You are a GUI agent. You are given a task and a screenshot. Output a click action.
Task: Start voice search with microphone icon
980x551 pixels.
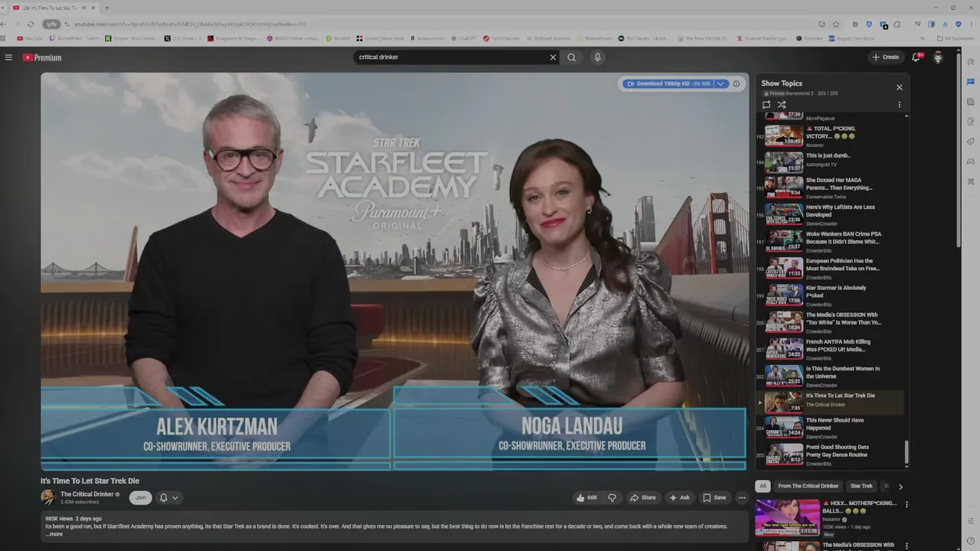tap(598, 57)
